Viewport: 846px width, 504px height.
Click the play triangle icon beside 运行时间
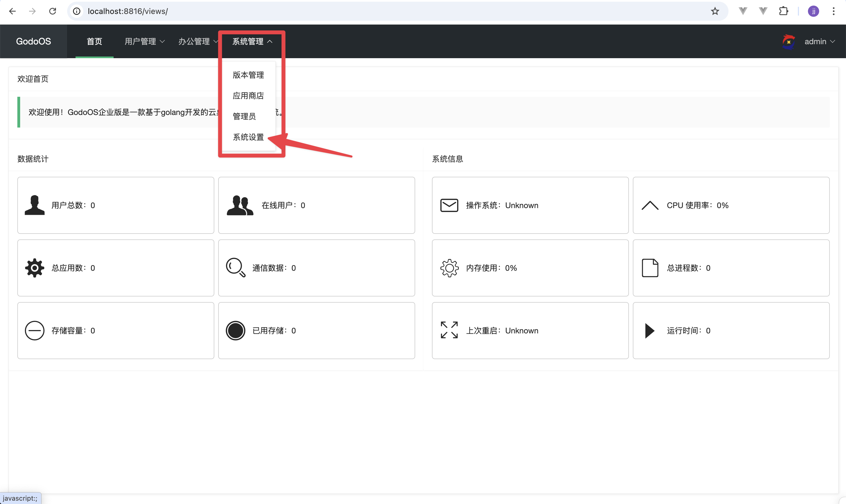650,331
